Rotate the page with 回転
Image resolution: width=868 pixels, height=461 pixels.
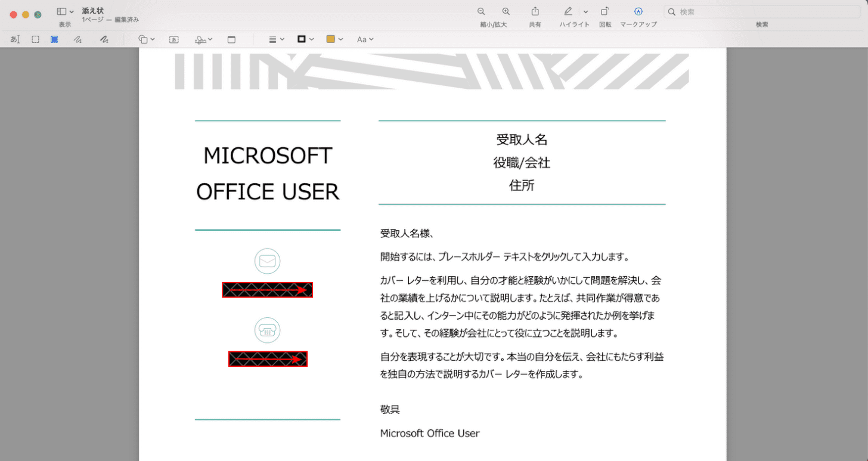click(x=605, y=11)
